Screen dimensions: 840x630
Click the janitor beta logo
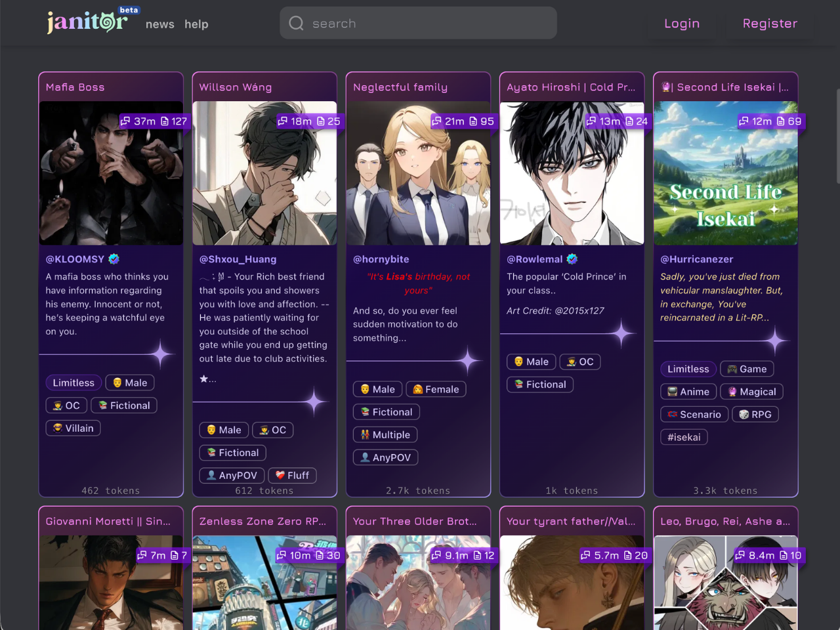click(87, 21)
